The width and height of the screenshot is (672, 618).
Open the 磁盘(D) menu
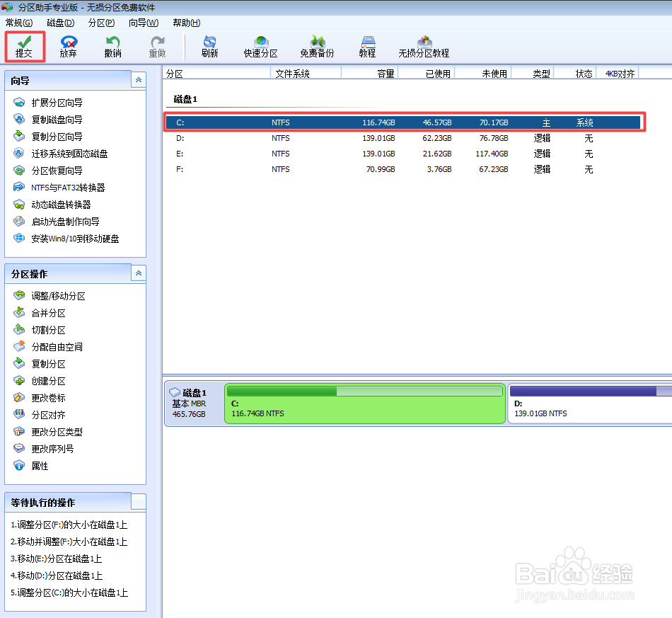[60, 23]
